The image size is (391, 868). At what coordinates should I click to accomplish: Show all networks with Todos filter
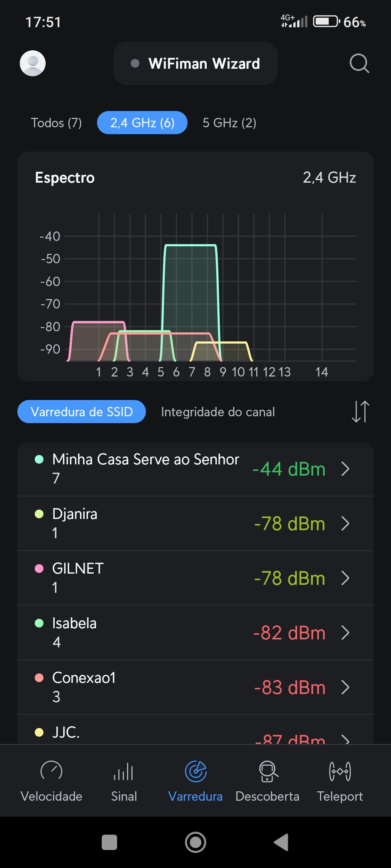point(56,123)
